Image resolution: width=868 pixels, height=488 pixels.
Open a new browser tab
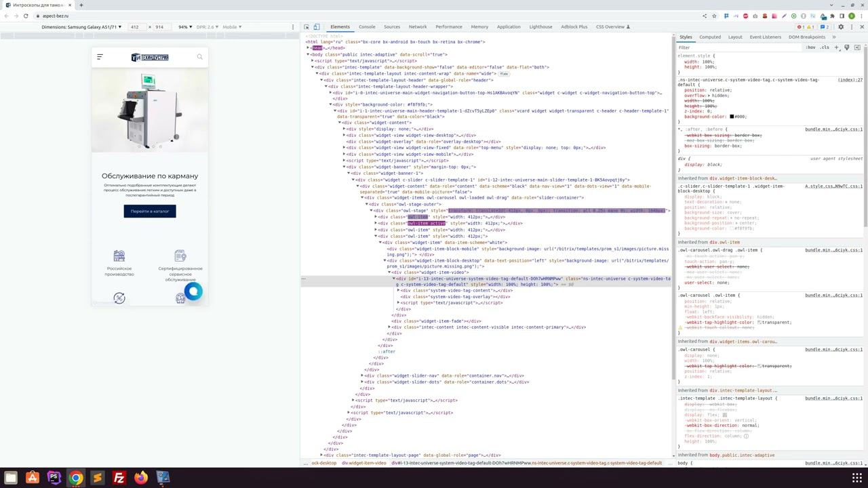[81, 5]
